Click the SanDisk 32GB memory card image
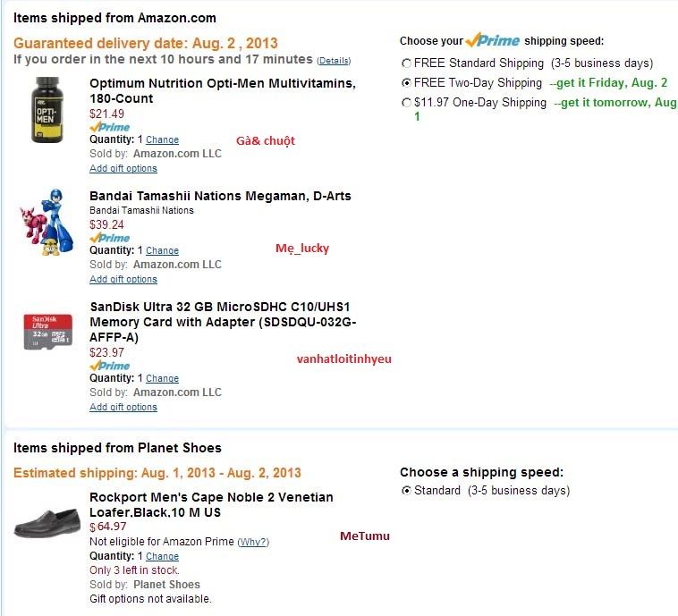 click(x=47, y=331)
